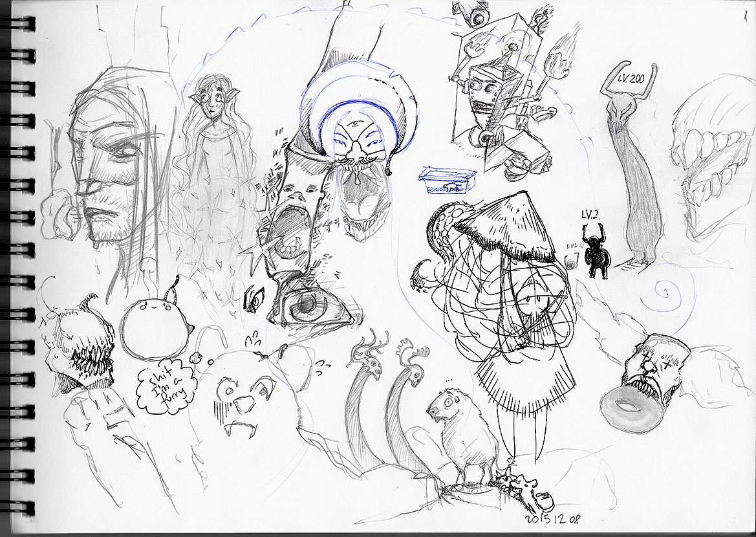Select the small manga-style eye doodle
The image size is (756, 537).
255,299
